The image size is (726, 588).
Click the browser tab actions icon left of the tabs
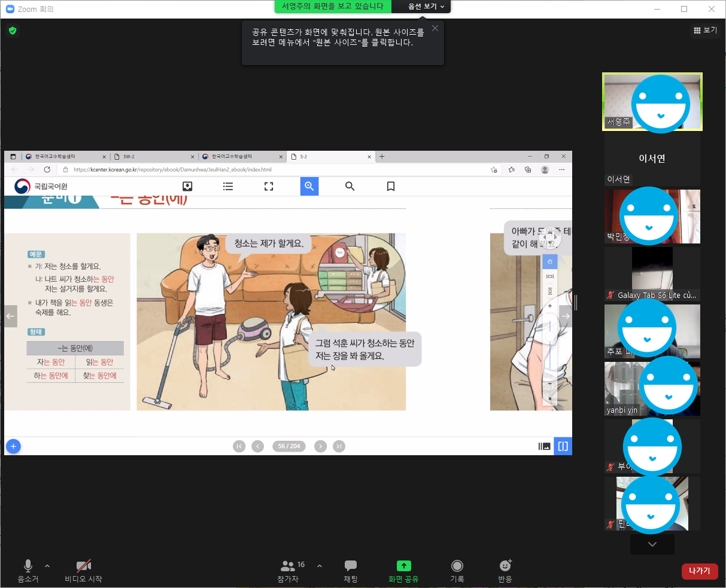click(x=13, y=157)
